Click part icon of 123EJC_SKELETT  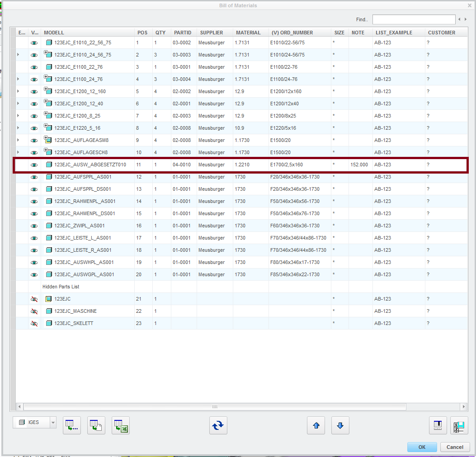48,323
